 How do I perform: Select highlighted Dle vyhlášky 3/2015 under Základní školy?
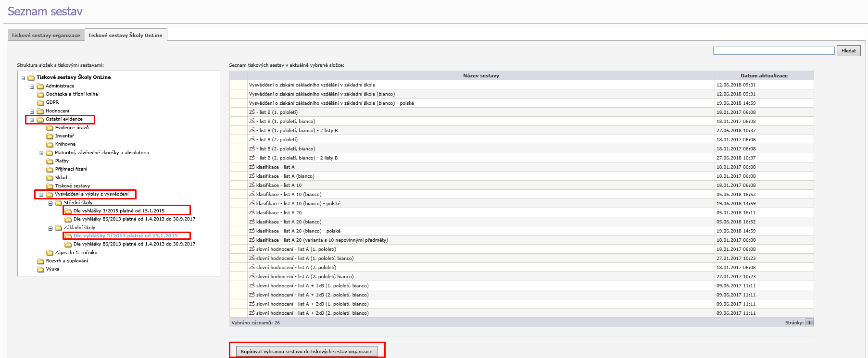point(126,236)
